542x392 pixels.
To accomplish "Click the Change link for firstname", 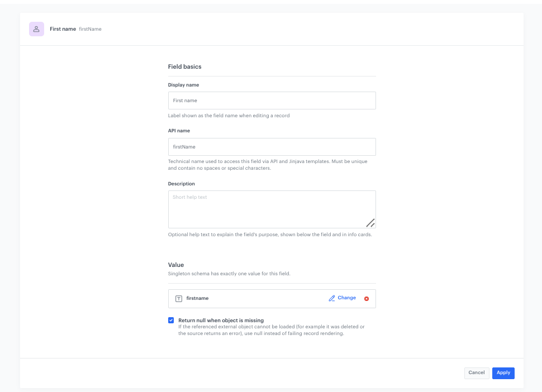I will tap(346, 298).
